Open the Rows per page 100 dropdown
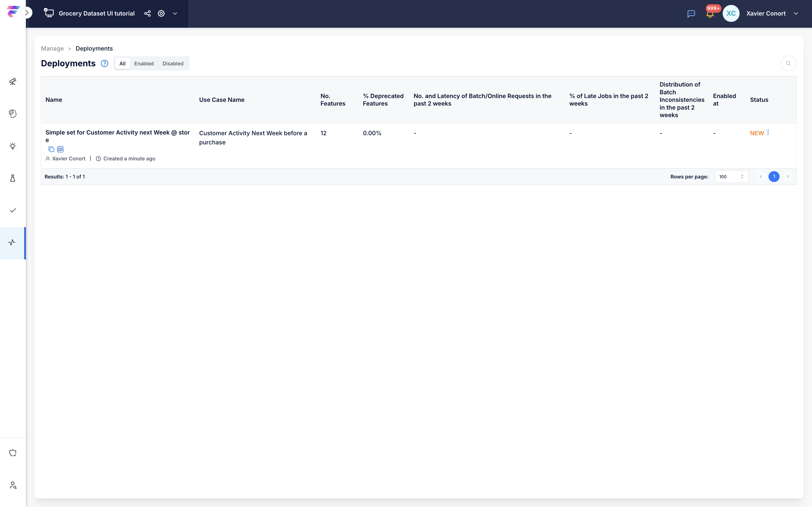Screen dimensions: 812x507 tap(731, 177)
